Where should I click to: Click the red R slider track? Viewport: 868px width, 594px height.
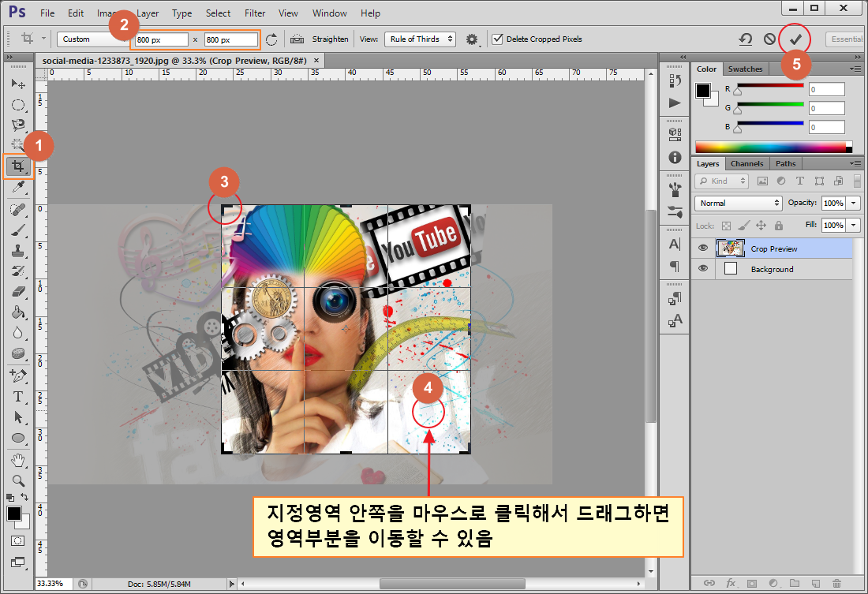tap(770, 86)
